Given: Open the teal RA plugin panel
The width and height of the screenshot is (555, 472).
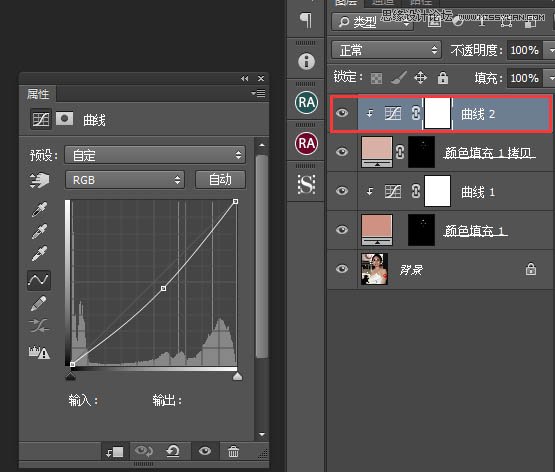Looking at the screenshot, I should point(306,102).
